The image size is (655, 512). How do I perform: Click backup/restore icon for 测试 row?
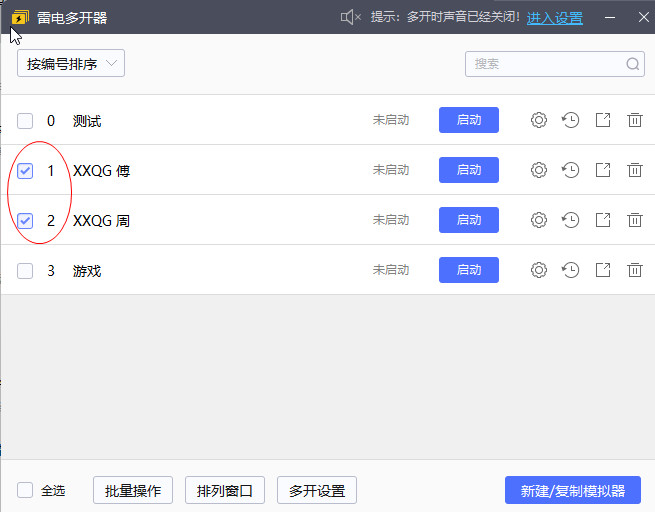point(571,120)
